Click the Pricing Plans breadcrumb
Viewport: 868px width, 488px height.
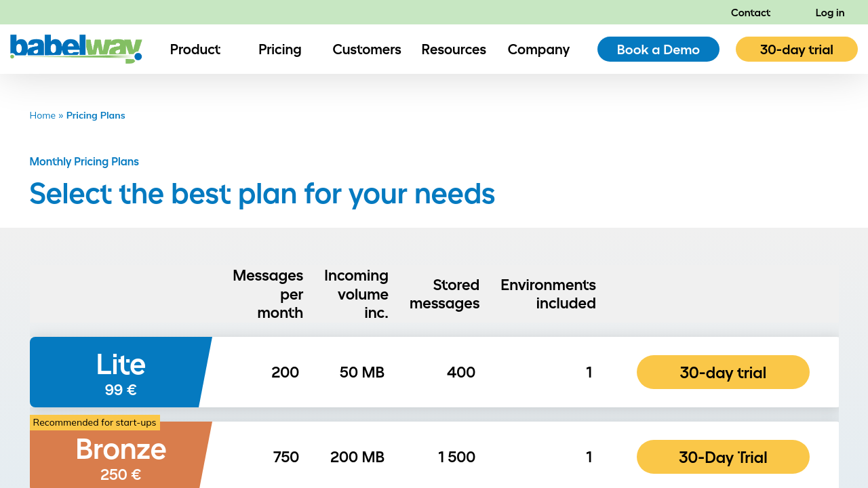[x=96, y=115]
